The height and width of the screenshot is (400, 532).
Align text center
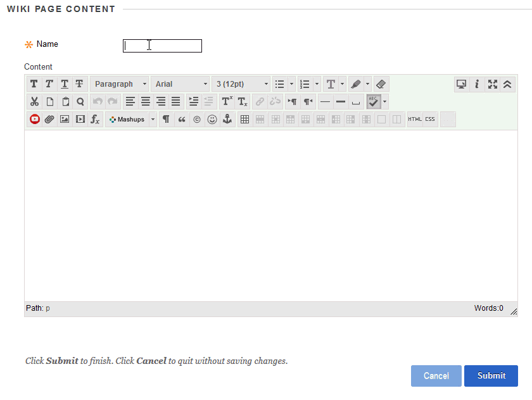coord(146,101)
